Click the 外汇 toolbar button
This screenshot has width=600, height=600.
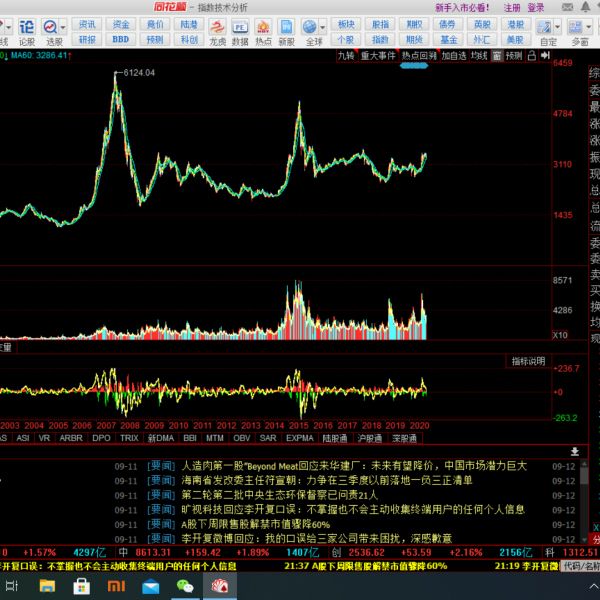tap(482, 39)
